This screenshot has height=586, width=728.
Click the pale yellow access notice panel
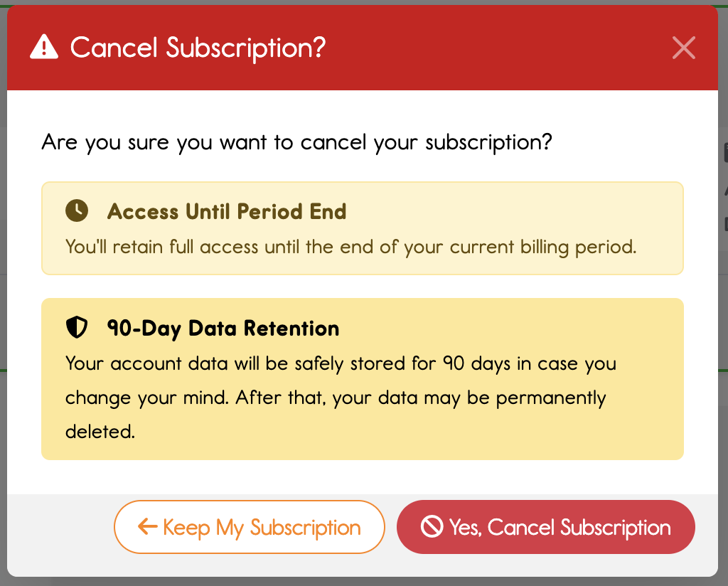click(363, 228)
